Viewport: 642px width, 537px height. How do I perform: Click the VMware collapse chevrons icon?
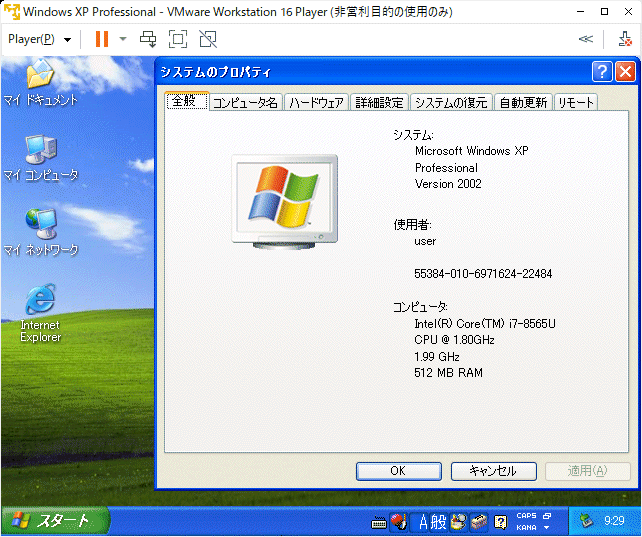[585, 39]
